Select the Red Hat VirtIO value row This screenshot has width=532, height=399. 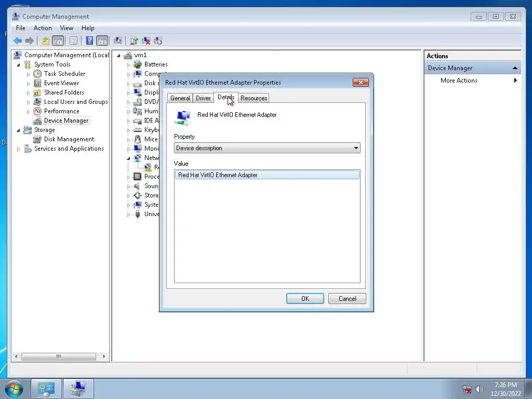click(x=267, y=175)
